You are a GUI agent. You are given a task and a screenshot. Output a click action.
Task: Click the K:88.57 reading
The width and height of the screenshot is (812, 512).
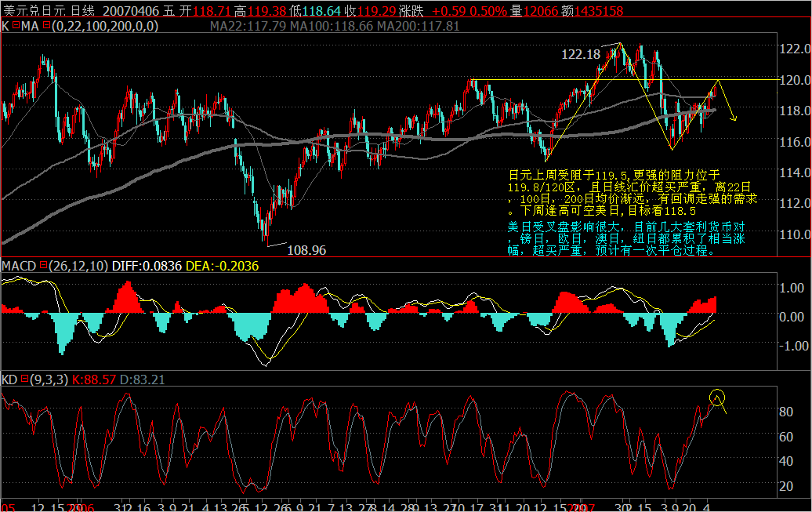pos(94,379)
